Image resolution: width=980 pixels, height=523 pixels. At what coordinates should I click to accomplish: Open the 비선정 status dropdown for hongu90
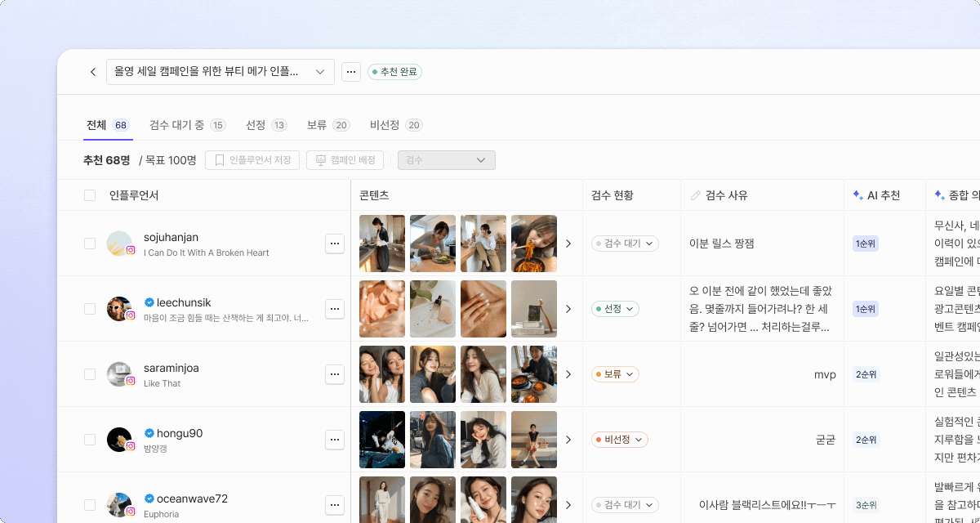620,440
